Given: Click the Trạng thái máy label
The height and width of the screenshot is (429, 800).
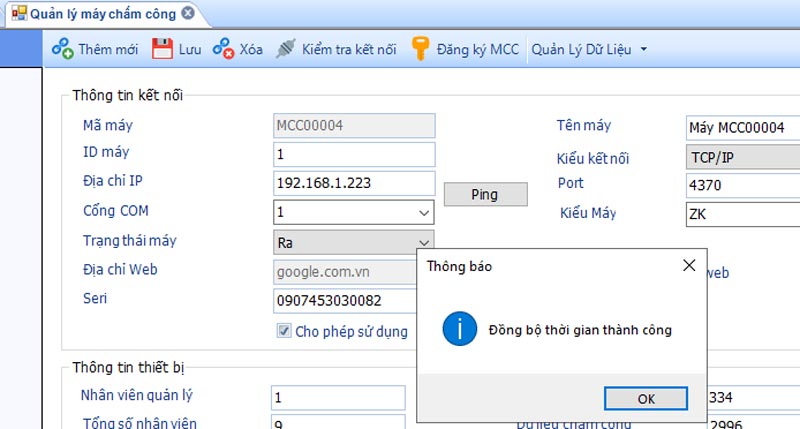Looking at the screenshot, I should tap(130, 240).
